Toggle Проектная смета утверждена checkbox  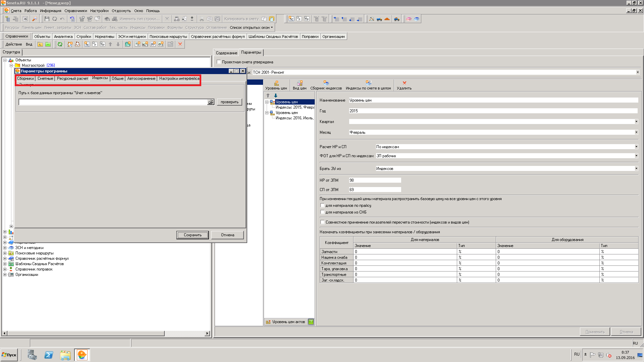pyautogui.click(x=219, y=62)
